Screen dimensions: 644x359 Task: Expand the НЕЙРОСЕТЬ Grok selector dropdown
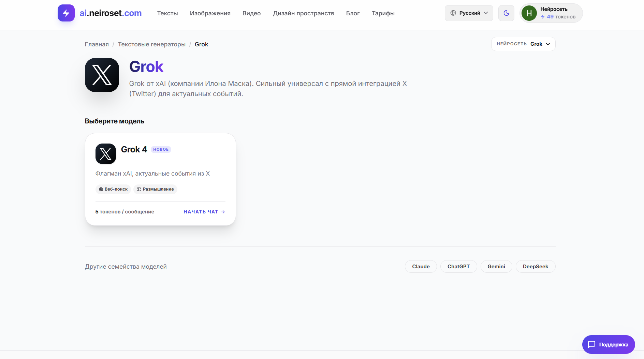[523, 44]
